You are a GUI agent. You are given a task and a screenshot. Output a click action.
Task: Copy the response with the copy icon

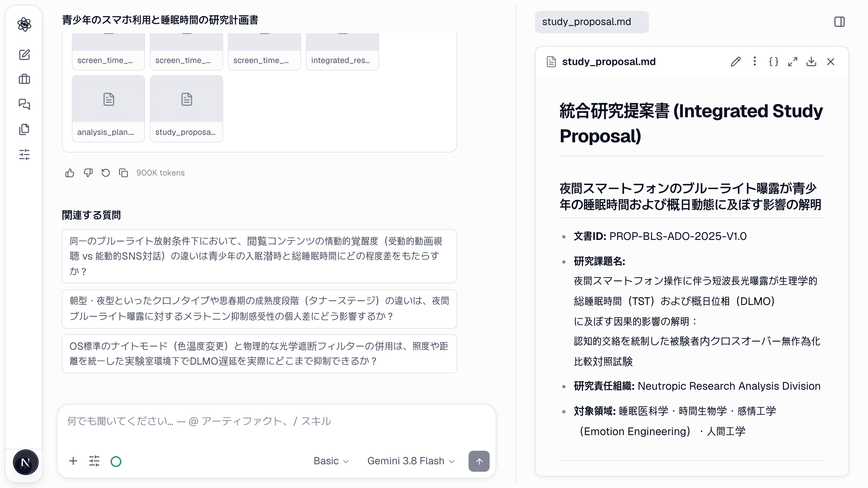[x=123, y=173]
